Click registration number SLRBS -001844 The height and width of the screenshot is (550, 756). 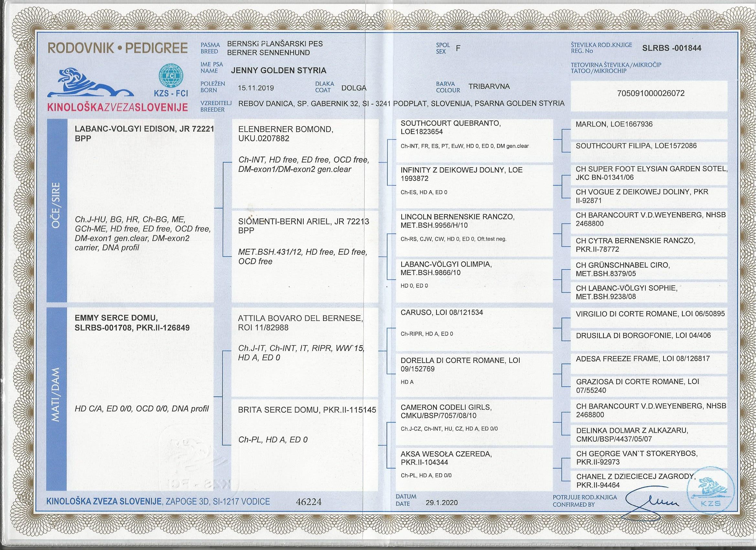click(672, 48)
